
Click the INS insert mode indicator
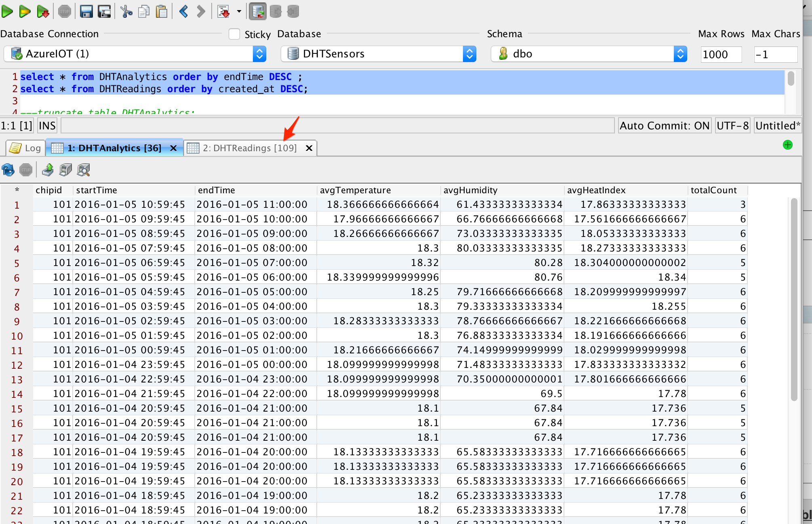47,126
